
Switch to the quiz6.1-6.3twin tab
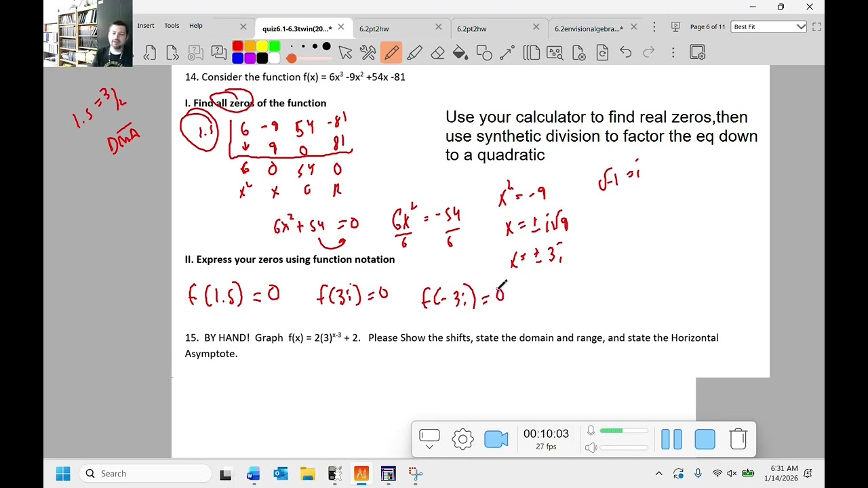click(297, 28)
